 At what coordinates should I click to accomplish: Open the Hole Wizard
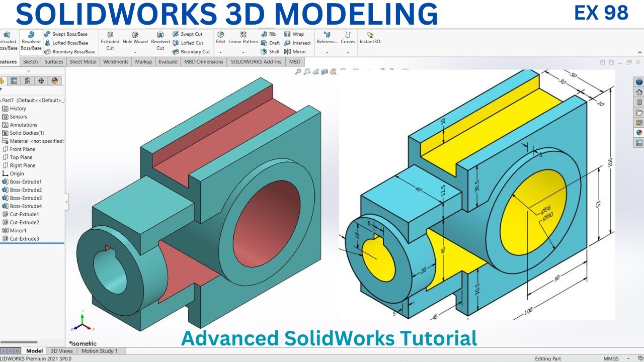135,39
